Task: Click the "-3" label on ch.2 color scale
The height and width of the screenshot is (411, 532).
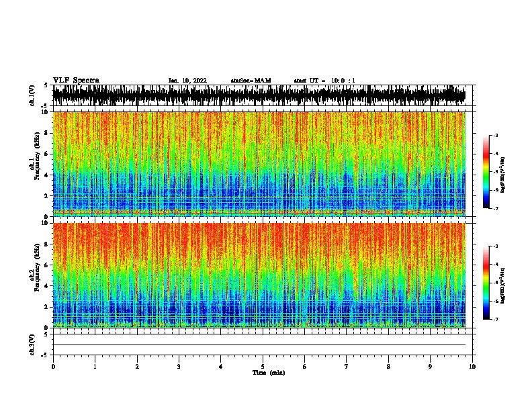Action: [496, 246]
